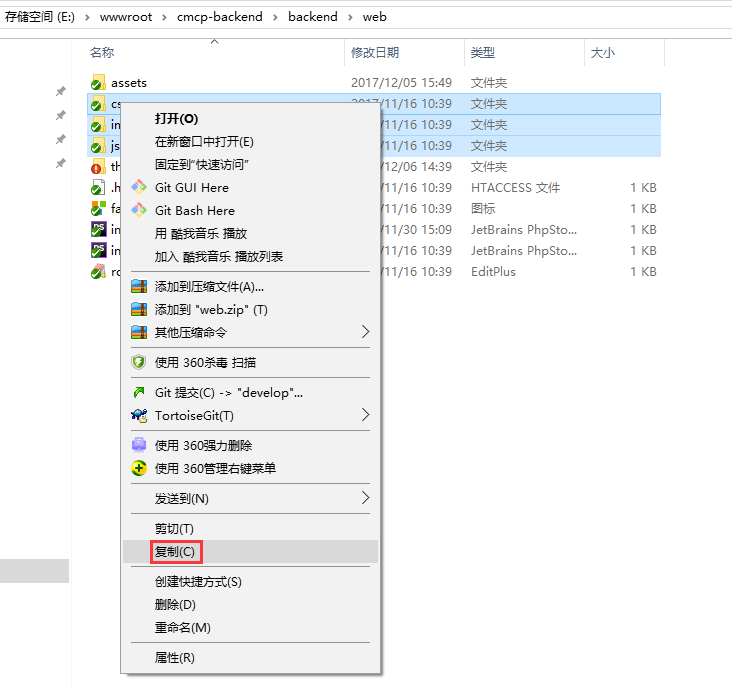This screenshot has height=690, width=732.
Task: Click the TortoiseGit turtle icon
Action: [139, 415]
